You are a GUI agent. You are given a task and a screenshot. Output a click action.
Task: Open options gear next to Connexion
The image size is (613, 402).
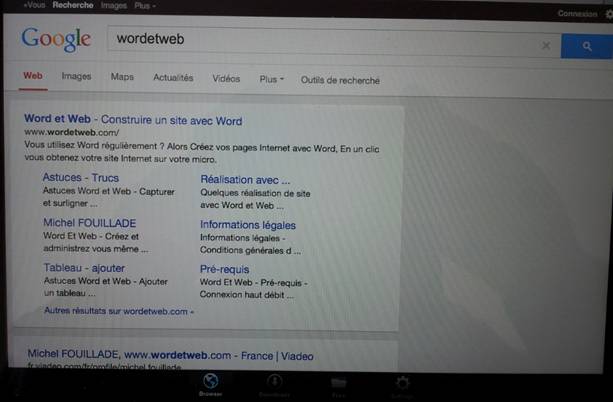point(609,14)
